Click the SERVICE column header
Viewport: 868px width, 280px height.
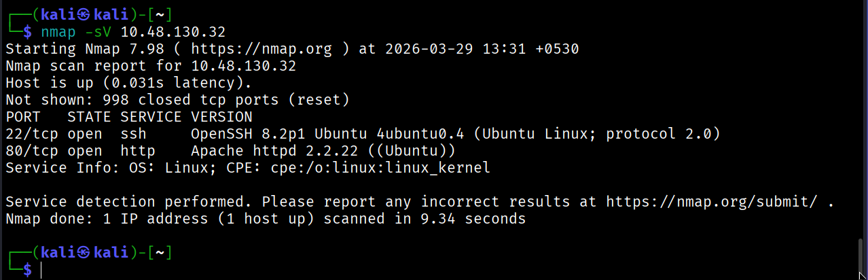[151, 117]
